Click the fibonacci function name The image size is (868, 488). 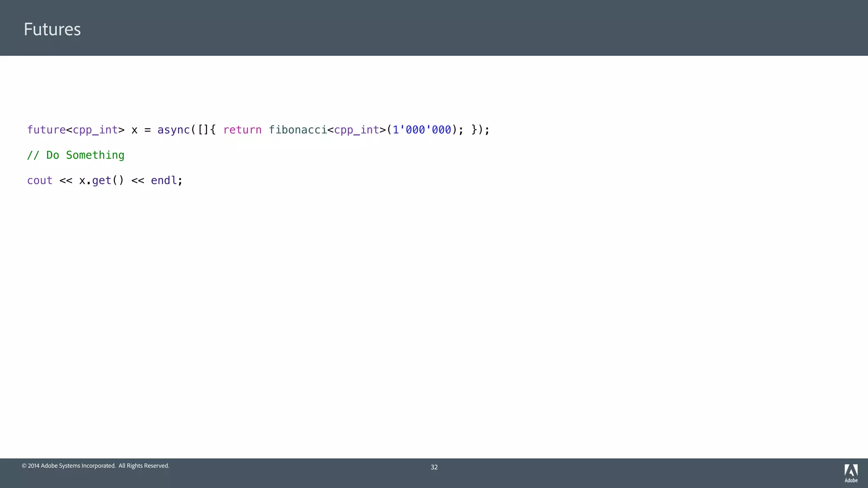(x=298, y=130)
